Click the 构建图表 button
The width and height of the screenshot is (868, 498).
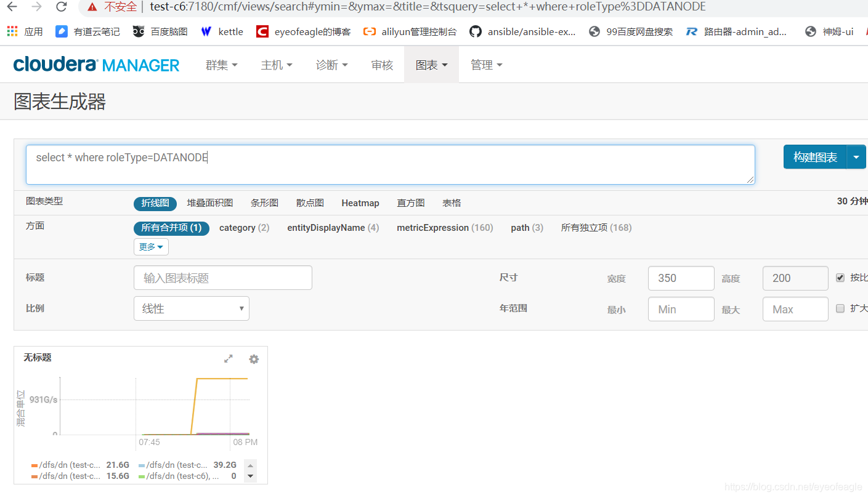(x=815, y=157)
